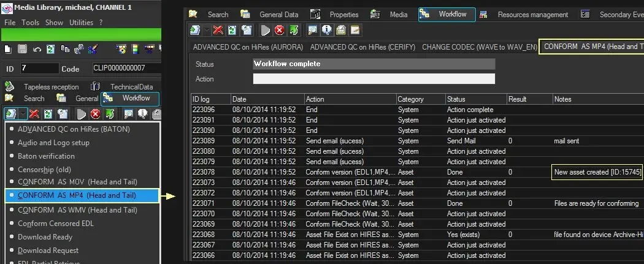Select the ADVANCED QC on HiRes (CERIFY) workflow tab
This screenshot has height=264, width=644.
(362, 47)
